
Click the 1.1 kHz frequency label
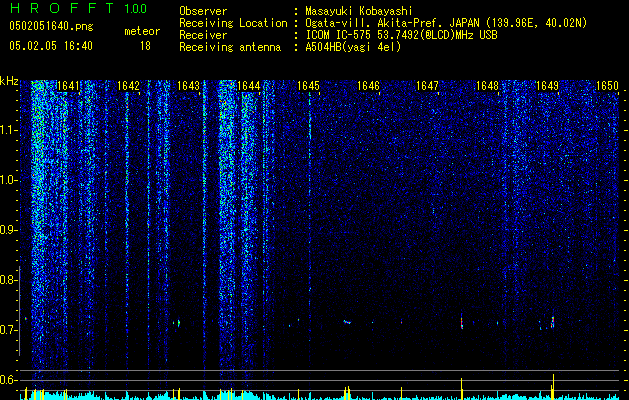click(x=8, y=130)
